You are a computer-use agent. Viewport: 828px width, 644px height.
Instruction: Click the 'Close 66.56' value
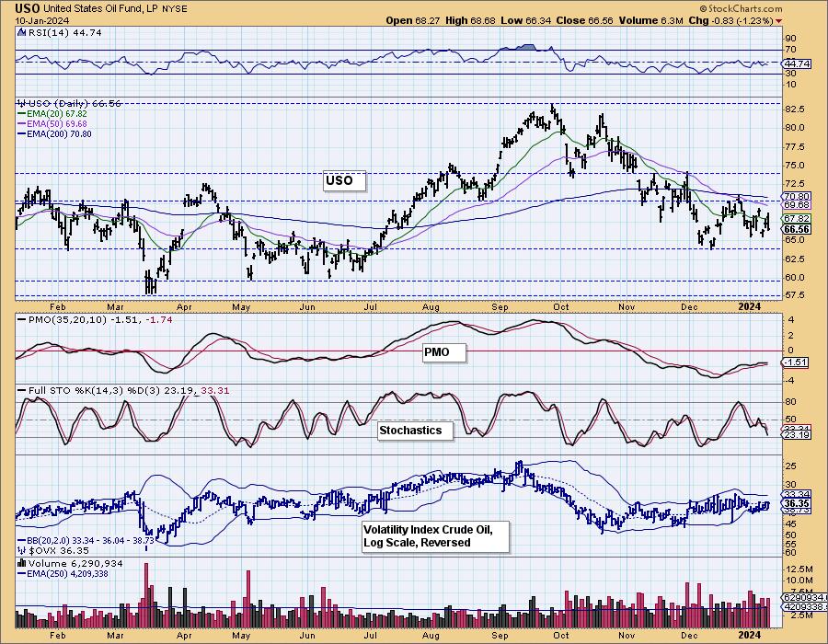(584, 20)
